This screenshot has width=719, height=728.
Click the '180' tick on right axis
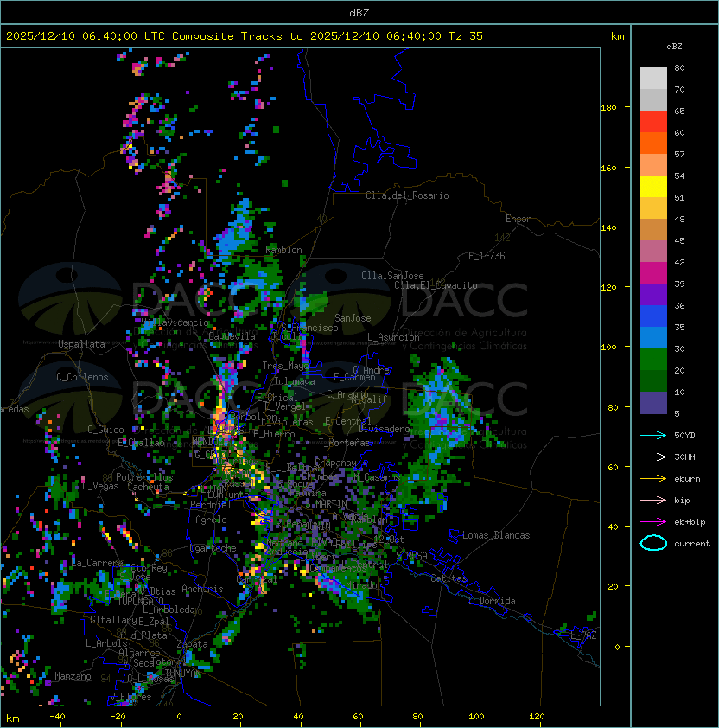click(x=608, y=108)
